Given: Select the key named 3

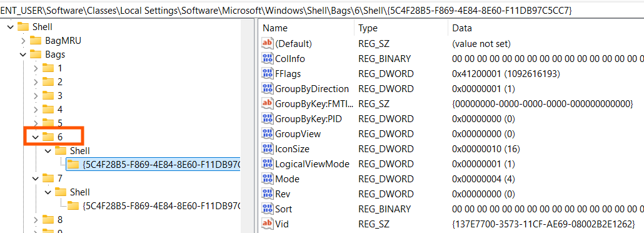Looking at the screenshot, I should coord(60,95).
